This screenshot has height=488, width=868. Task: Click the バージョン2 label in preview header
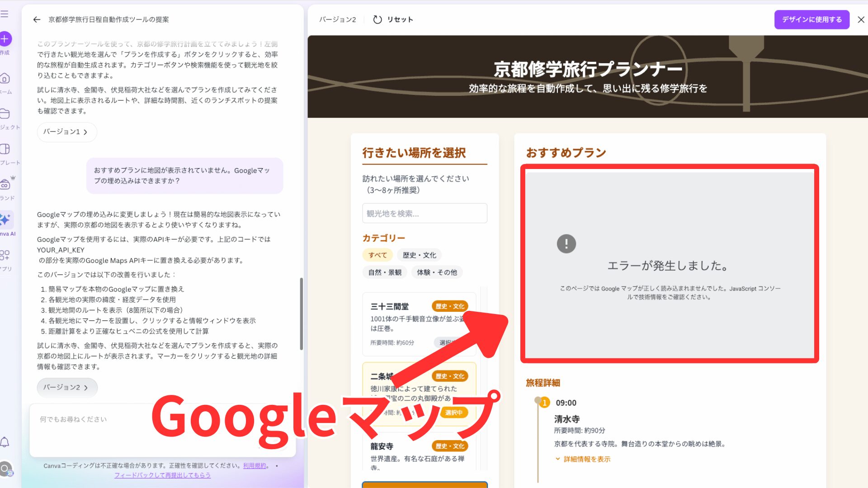tap(337, 19)
